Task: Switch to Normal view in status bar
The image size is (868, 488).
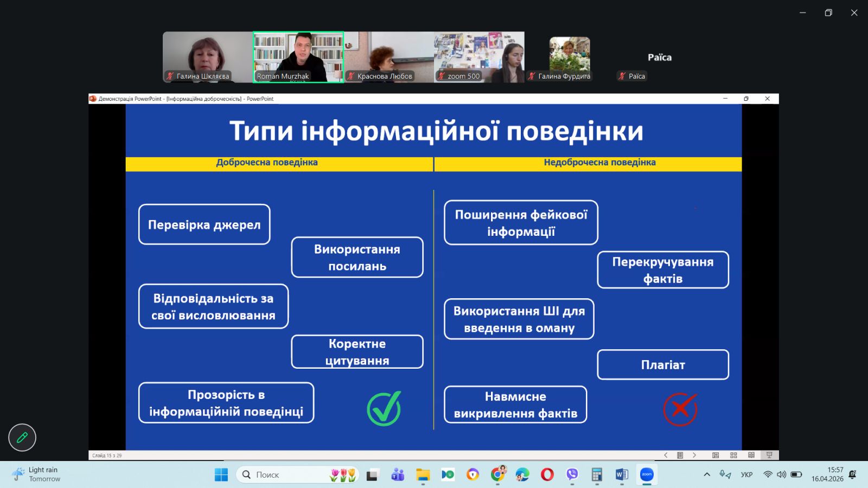Action: point(716,455)
